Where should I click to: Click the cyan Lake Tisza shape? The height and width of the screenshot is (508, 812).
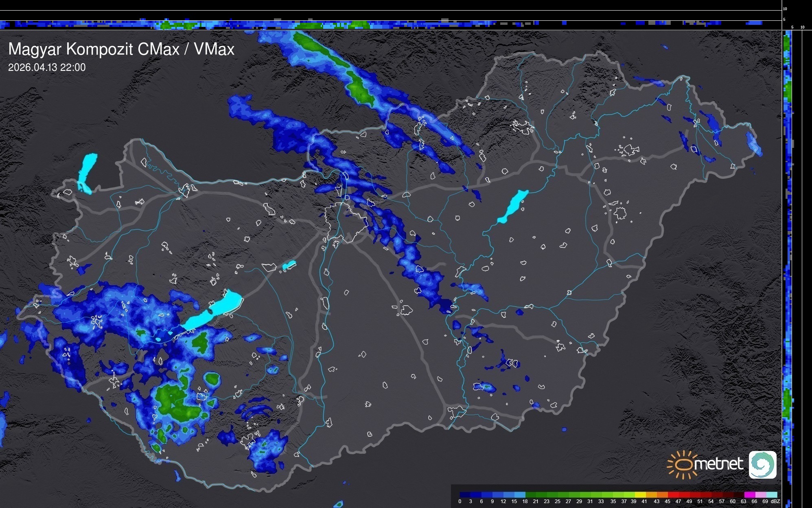click(x=513, y=206)
